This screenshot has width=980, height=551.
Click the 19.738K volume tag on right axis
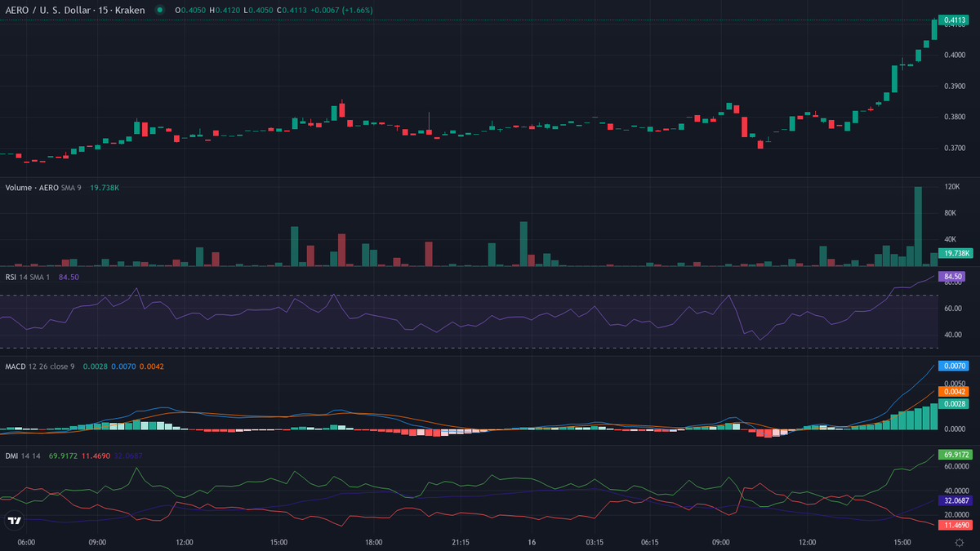click(x=955, y=253)
